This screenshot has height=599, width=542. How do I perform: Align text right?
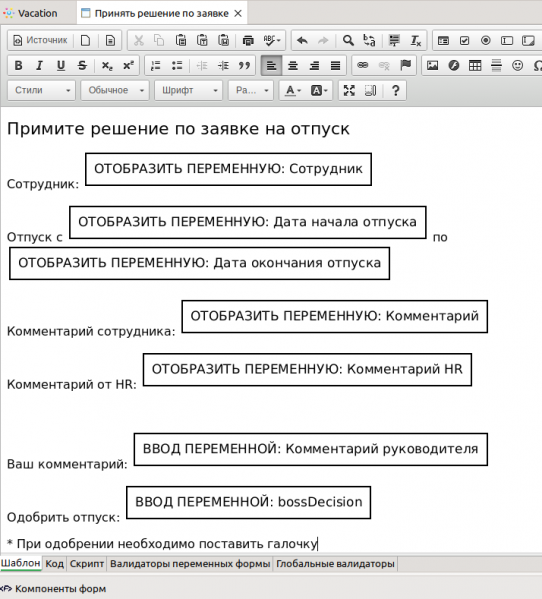click(x=314, y=65)
